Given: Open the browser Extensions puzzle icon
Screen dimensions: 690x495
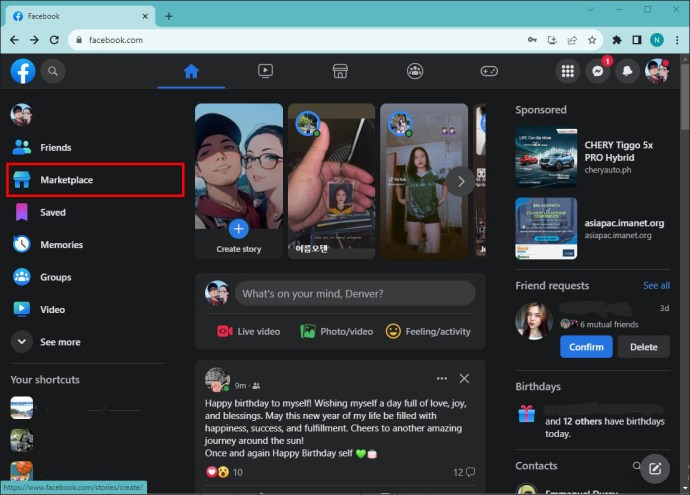Looking at the screenshot, I should pyautogui.click(x=617, y=40).
